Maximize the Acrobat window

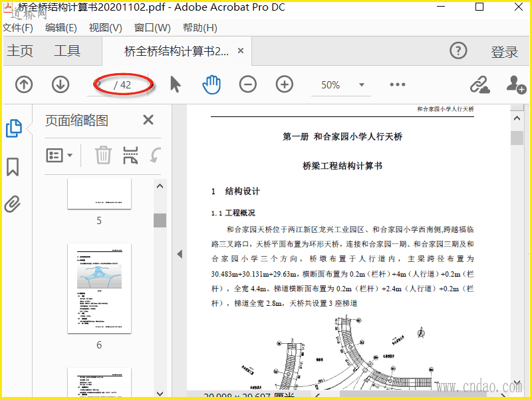tap(479, 7)
